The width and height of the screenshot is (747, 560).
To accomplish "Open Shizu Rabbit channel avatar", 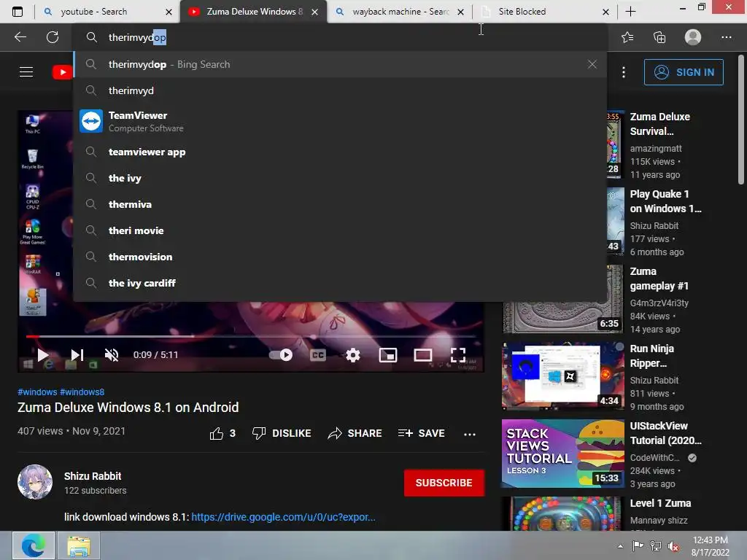I will point(35,482).
